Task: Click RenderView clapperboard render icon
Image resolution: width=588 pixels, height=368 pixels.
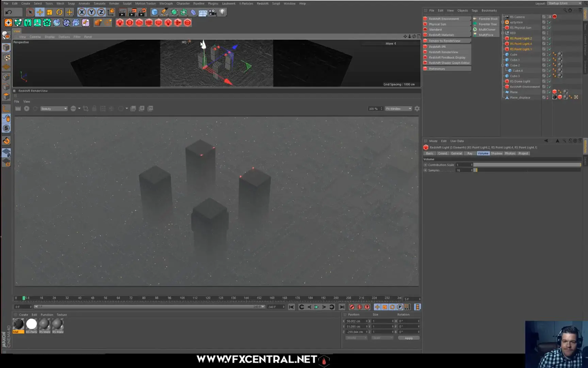Action: [18, 108]
